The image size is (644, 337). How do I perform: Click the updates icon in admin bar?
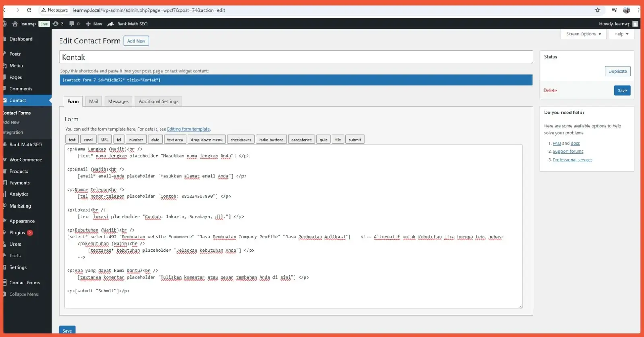pyautogui.click(x=56, y=24)
